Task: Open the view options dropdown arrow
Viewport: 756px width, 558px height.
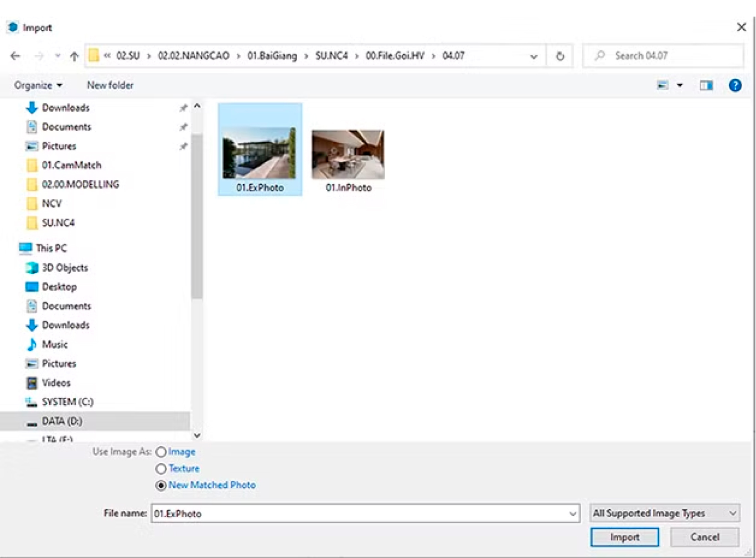Action: [x=680, y=85]
